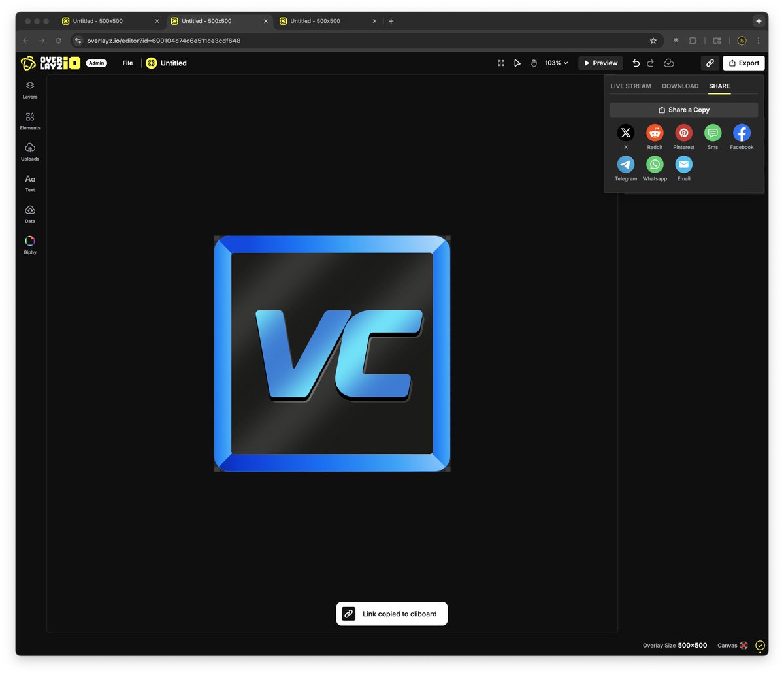This screenshot has width=784, height=675.
Task: Copy link with chain icon button
Action: pos(710,63)
